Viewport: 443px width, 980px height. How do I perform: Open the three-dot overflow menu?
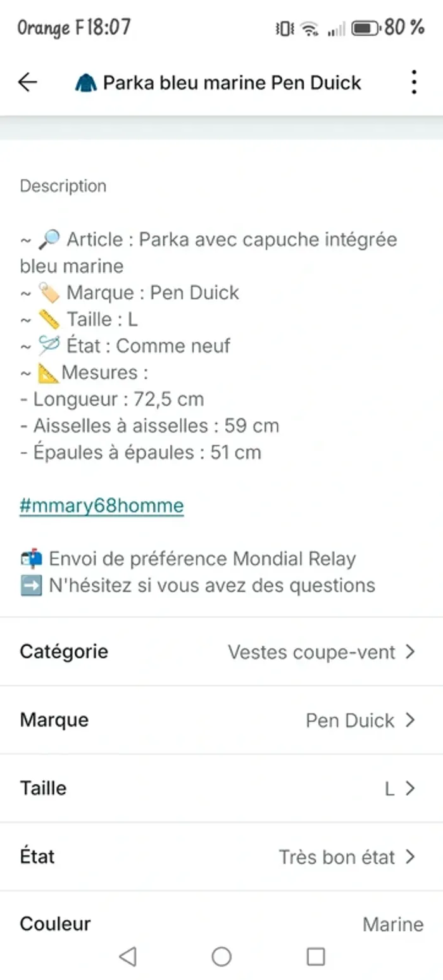coord(413,82)
